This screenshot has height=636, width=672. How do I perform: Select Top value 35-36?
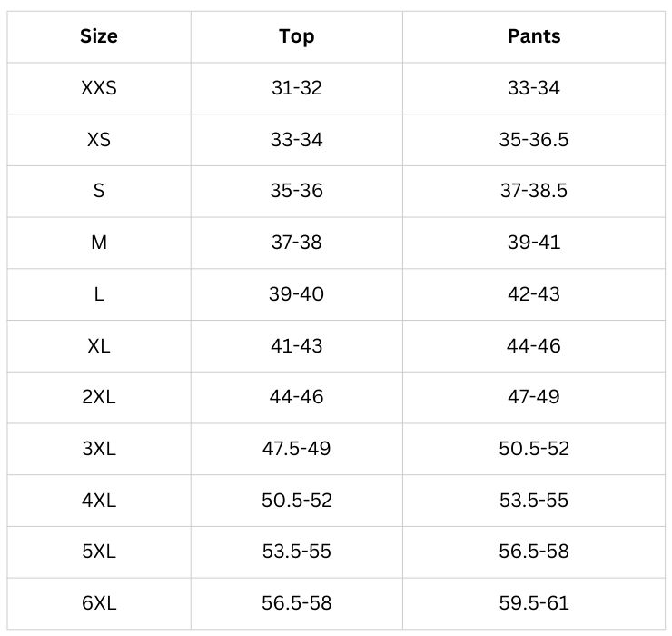click(x=296, y=192)
